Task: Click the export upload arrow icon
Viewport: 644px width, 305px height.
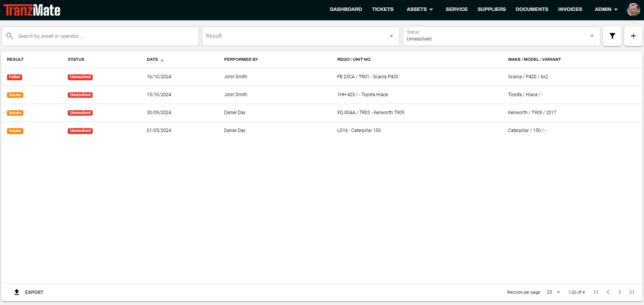Action: 17,292
